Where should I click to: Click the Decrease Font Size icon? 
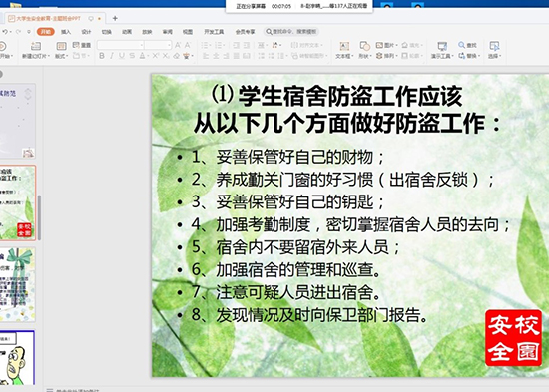188,45
